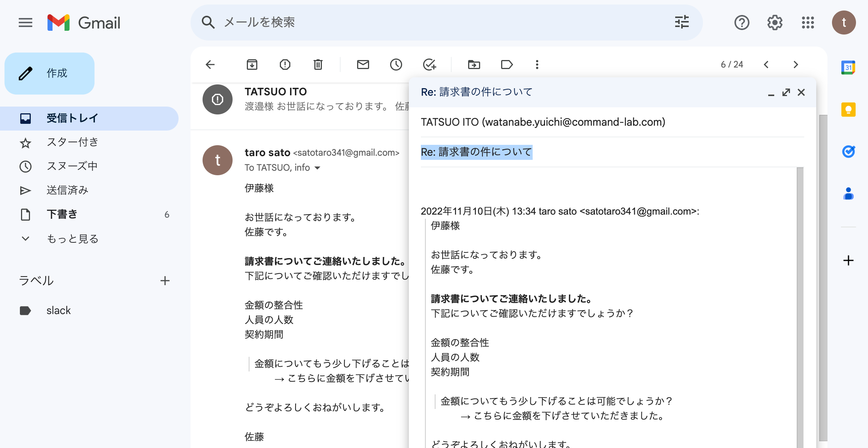Move email to a folder
This screenshot has height=448, width=868.
coord(474,65)
